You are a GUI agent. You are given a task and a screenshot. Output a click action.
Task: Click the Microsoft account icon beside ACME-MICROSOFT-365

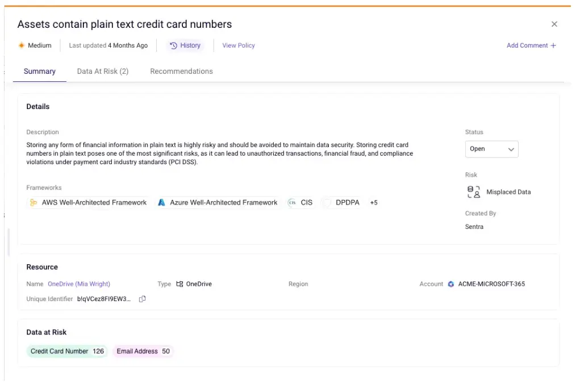[x=450, y=283]
